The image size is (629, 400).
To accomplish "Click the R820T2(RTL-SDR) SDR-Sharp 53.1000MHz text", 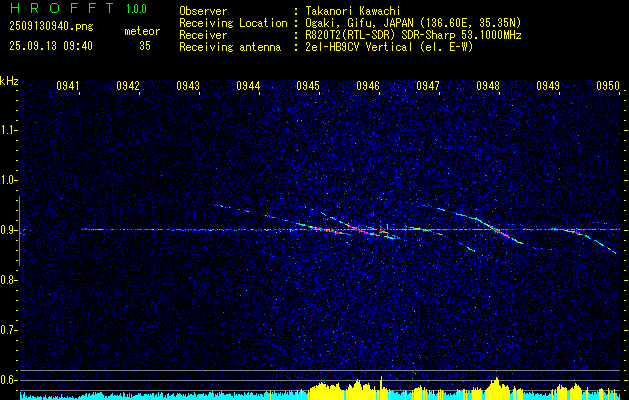I will (413, 35).
